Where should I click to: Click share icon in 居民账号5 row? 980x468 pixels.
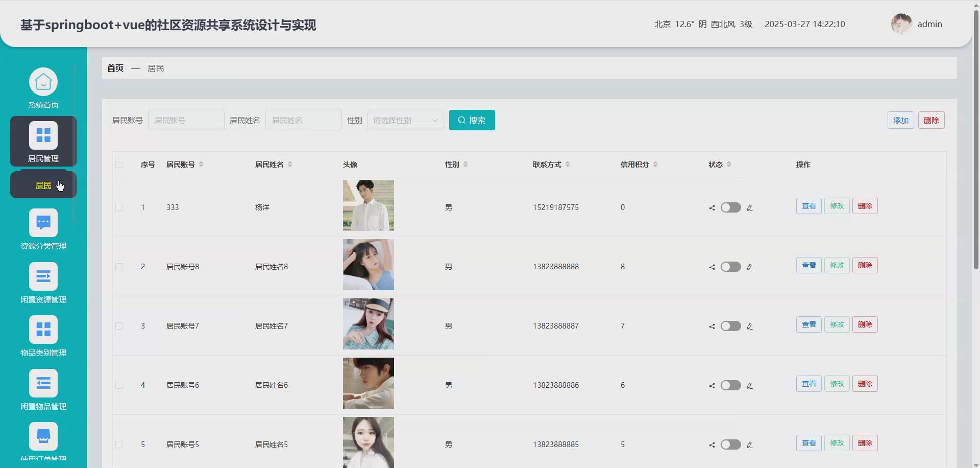pos(712,445)
